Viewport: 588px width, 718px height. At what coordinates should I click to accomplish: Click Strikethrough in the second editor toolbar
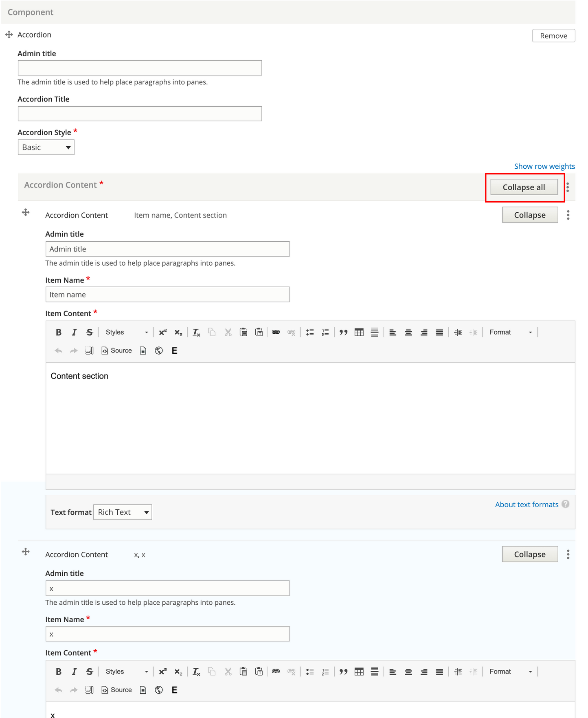(90, 672)
